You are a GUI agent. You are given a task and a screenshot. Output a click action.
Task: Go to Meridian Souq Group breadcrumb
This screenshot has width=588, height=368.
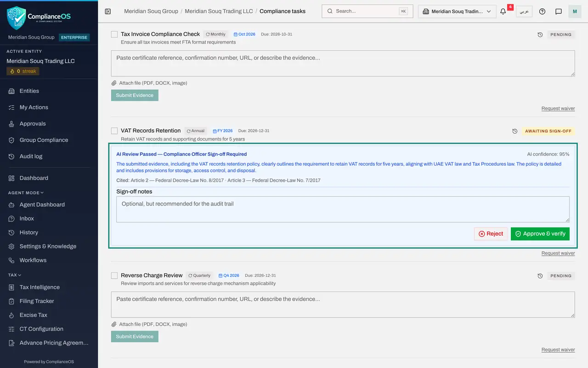151,11
